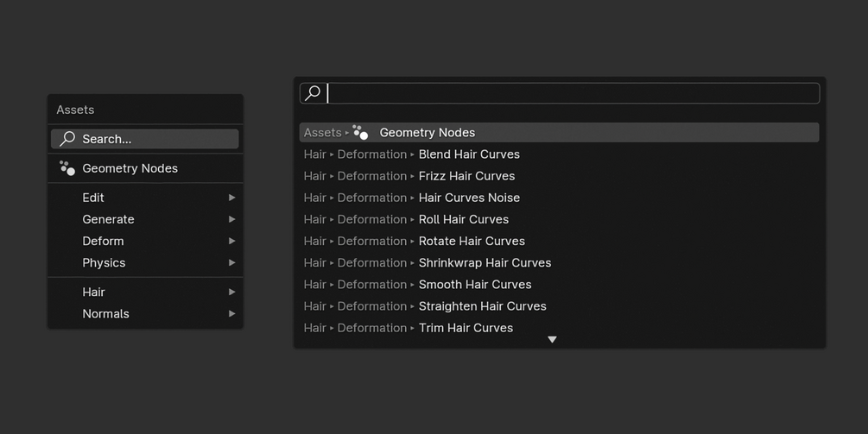Choose the Rotate Hair Curves result

(472, 241)
